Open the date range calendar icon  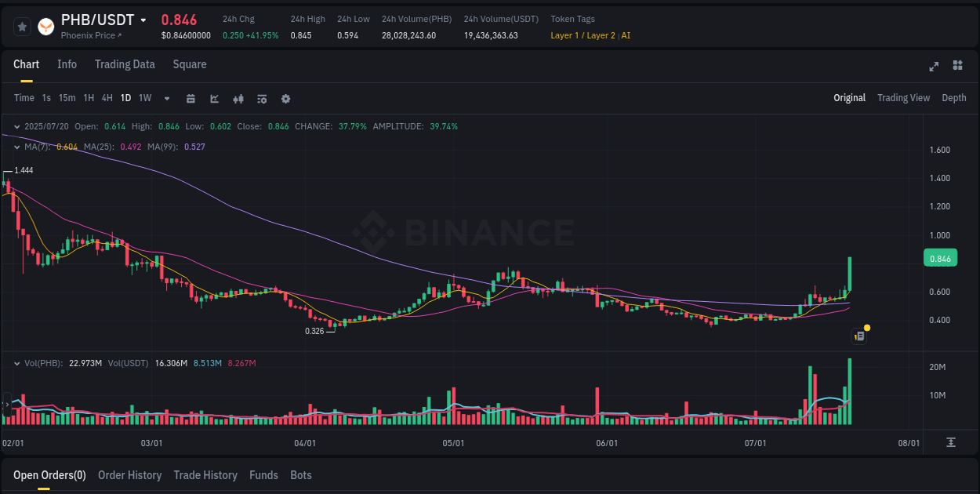pyautogui.click(x=191, y=99)
